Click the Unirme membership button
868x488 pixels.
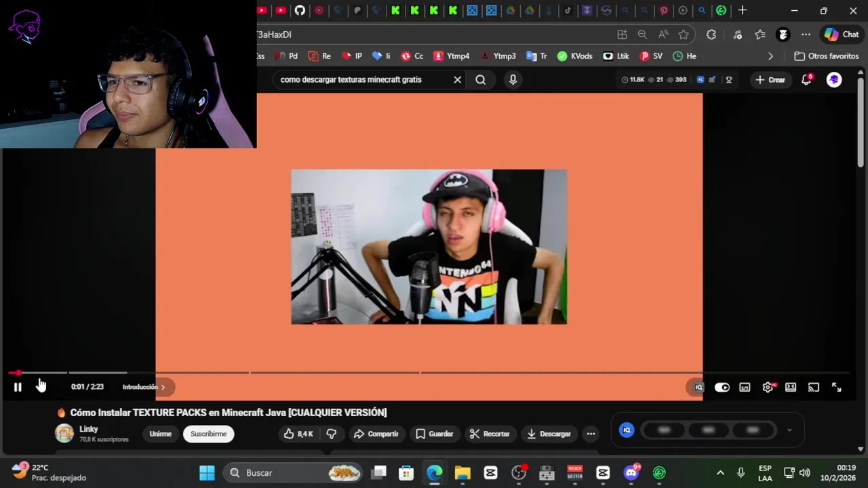coord(161,434)
